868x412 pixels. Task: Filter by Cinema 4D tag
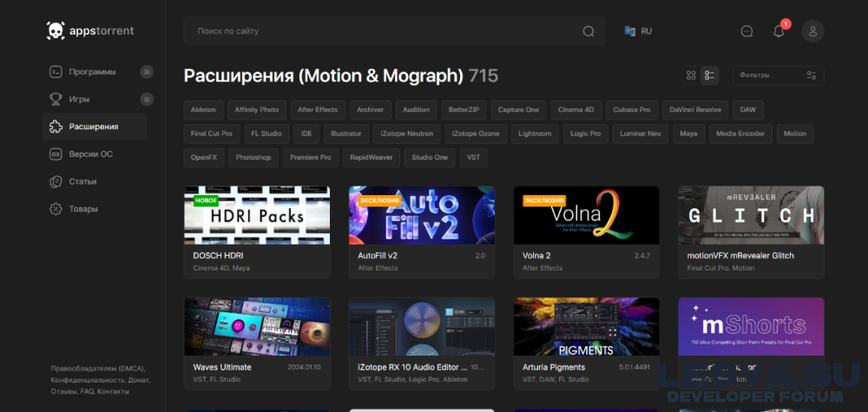[x=575, y=110]
